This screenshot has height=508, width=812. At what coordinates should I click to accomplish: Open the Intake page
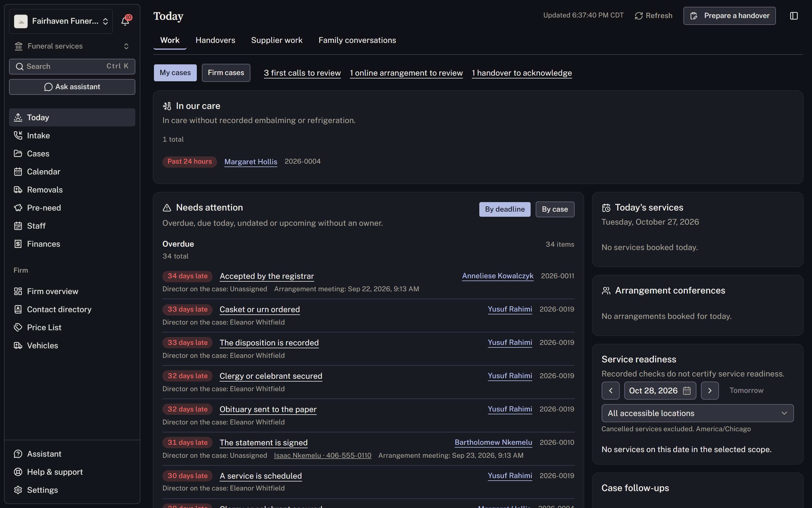point(72,135)
